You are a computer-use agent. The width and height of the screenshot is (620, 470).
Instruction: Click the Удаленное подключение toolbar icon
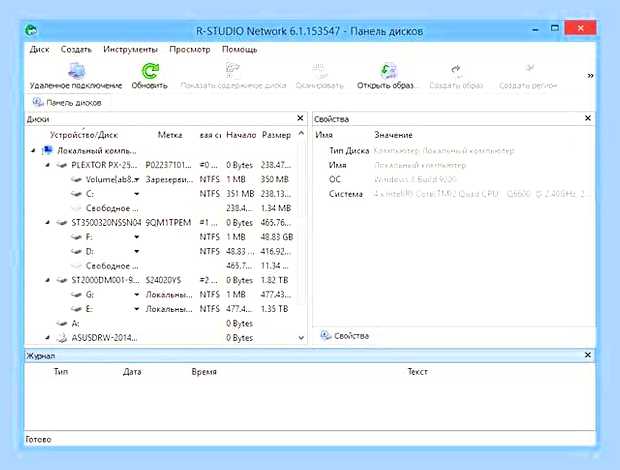(76, 71)
